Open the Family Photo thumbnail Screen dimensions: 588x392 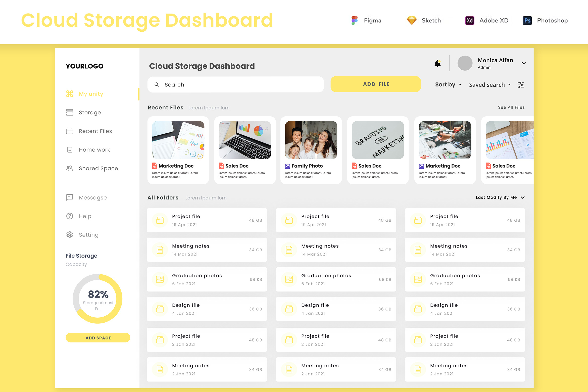[311, 140]
